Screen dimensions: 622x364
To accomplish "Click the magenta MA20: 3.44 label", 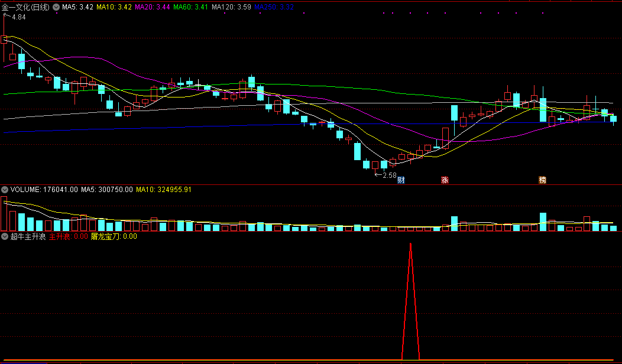I will point(153,7).
